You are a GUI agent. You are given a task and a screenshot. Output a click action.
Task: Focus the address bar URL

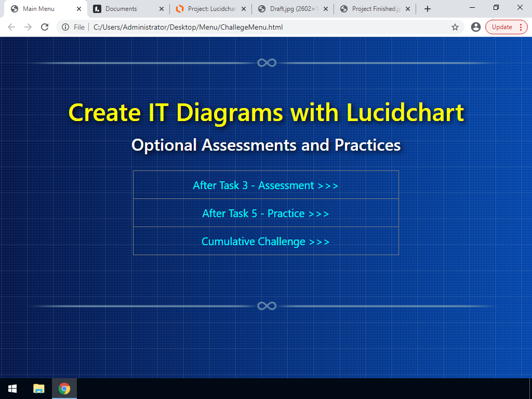point(188,27)
